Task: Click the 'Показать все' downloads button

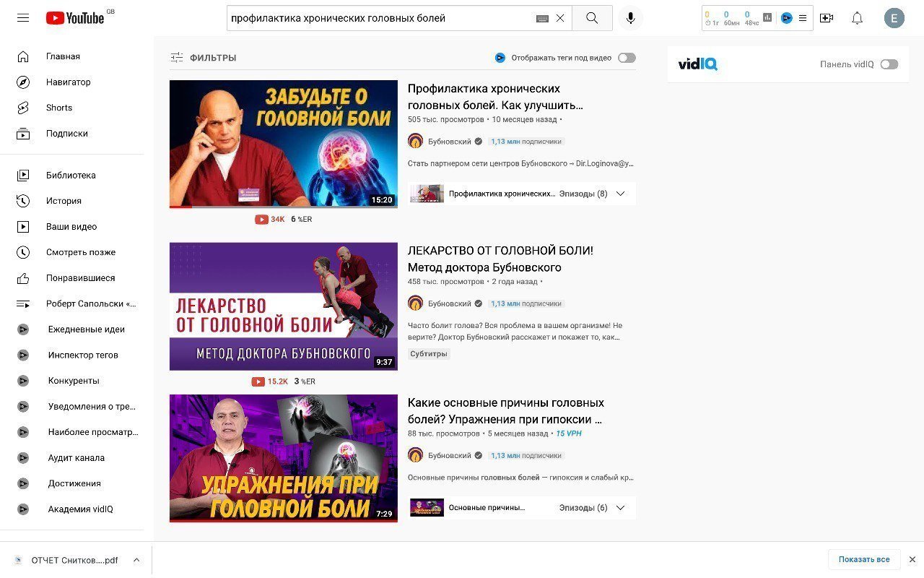Action: tap(864, 559)
